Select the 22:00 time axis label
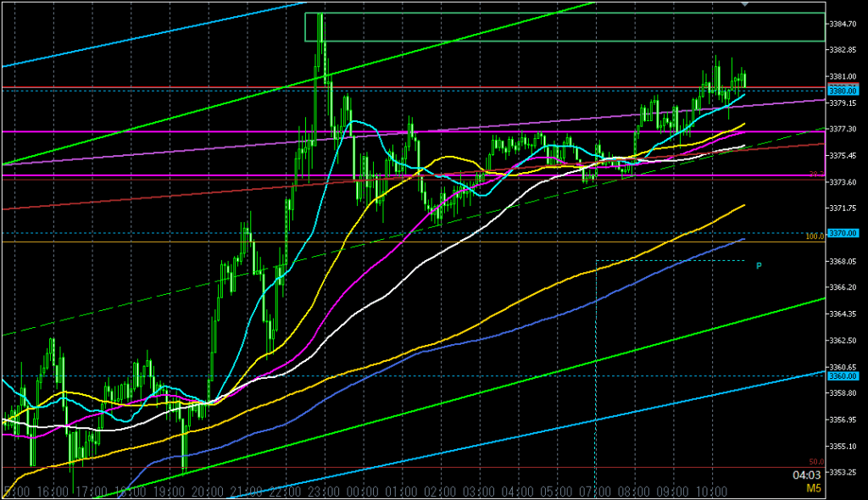Viewport: 868px width, 500px height. (x=285, y=492)
